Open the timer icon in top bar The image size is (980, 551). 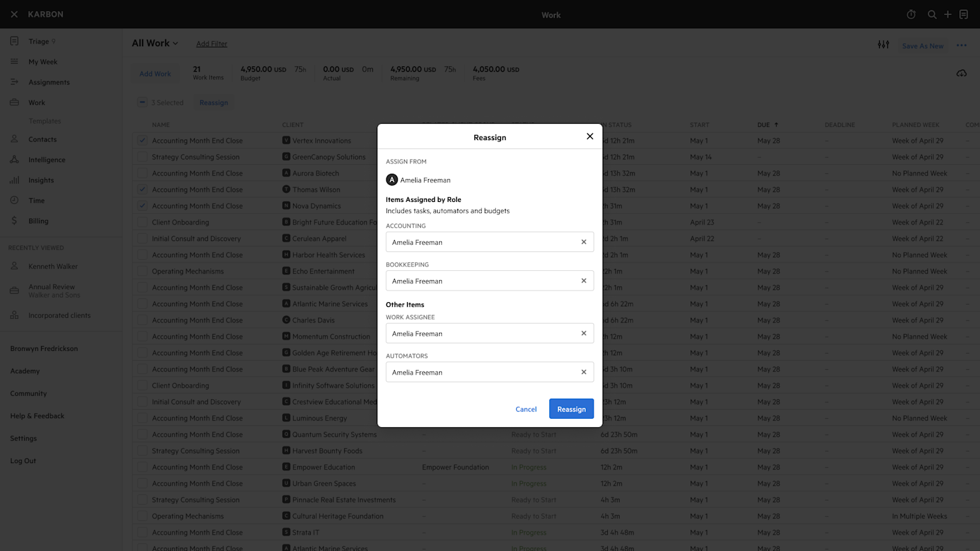point(911,14)
